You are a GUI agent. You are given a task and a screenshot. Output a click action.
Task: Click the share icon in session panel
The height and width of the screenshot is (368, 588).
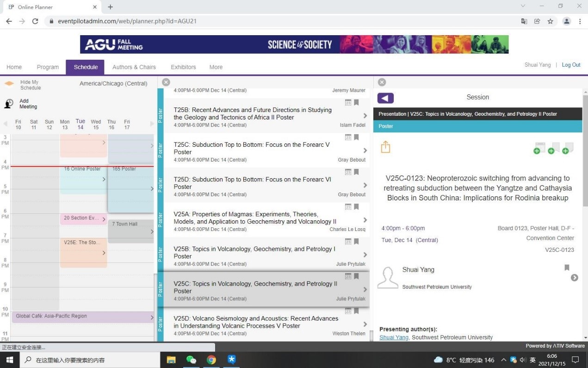385,147
